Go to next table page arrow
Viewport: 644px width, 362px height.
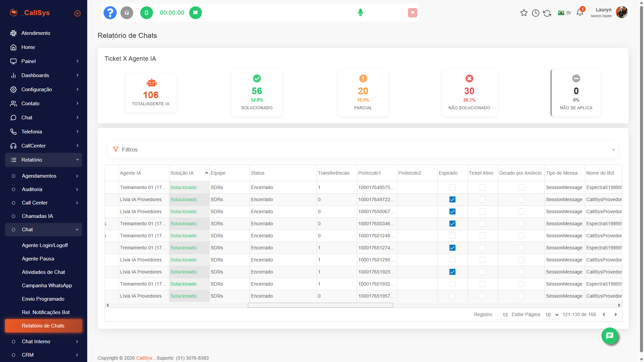point(616,314)
